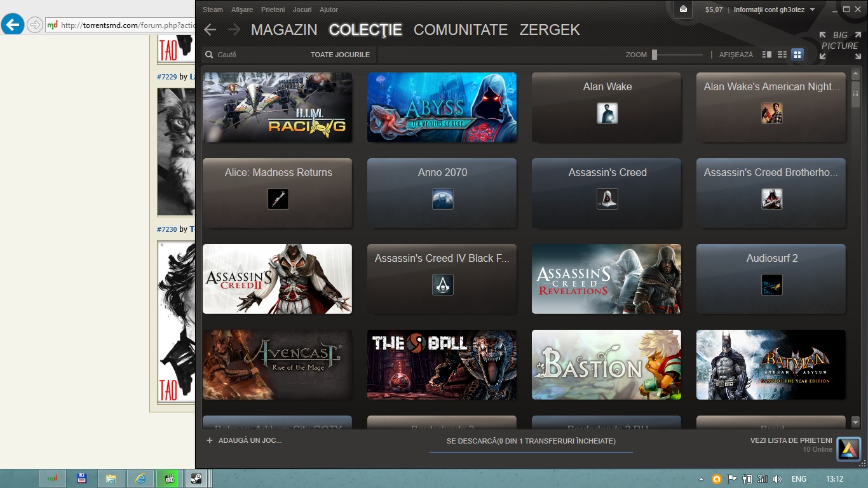
Task: Open forum post #7229 link
Action: (x=166, y=77)
